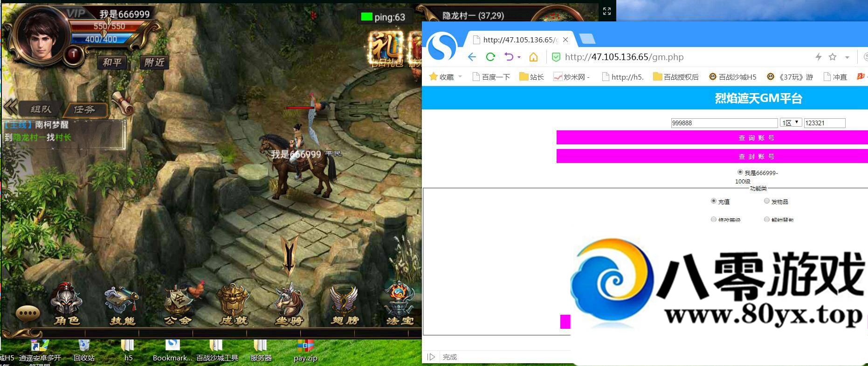Toggle game fullscreen icon

[607, 11]
